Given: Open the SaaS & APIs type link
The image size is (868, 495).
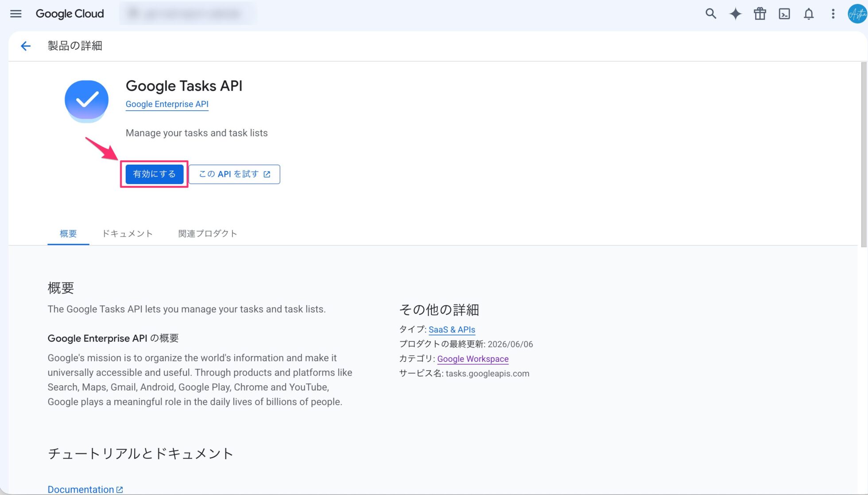Looking at the screenshot, I should coord(452,329).
